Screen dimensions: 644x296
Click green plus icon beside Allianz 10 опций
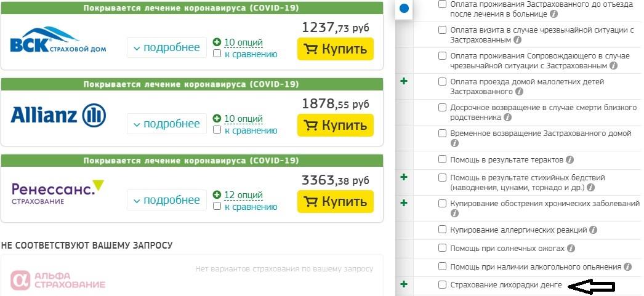[x=217, y=118]
